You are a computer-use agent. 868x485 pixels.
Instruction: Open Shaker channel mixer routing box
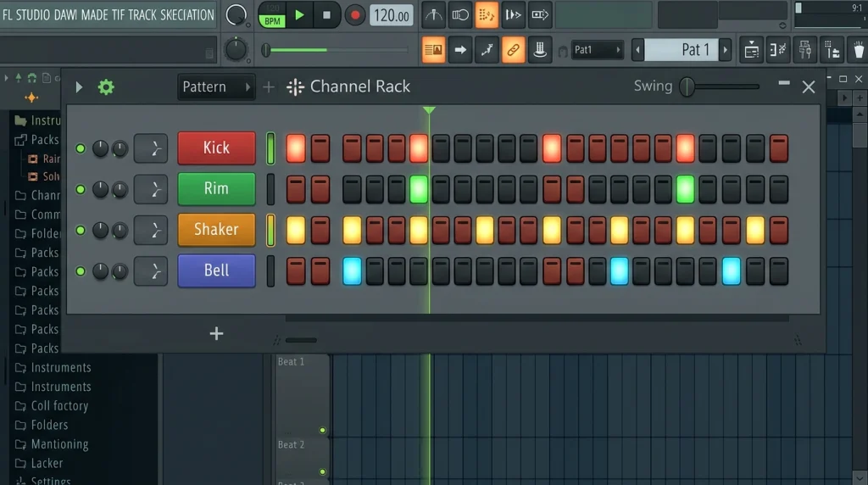point(151,231)
